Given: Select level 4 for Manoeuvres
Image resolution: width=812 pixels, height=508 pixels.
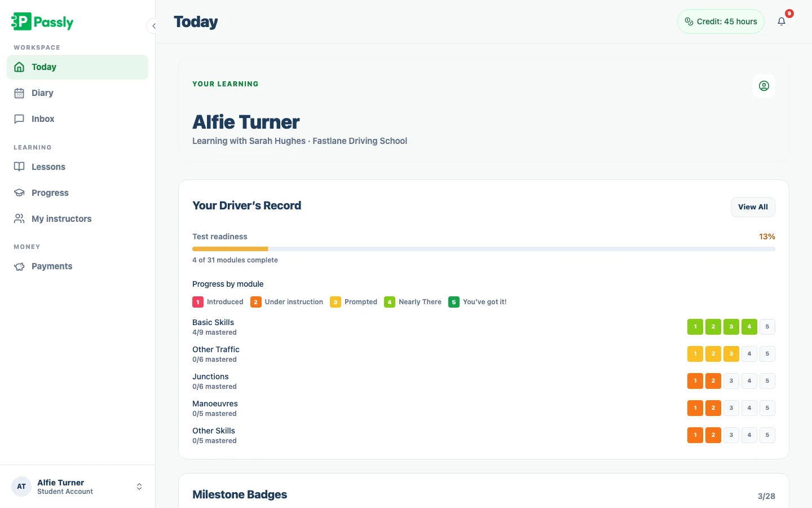Looking at the screenshot, I should click(749, 408).
